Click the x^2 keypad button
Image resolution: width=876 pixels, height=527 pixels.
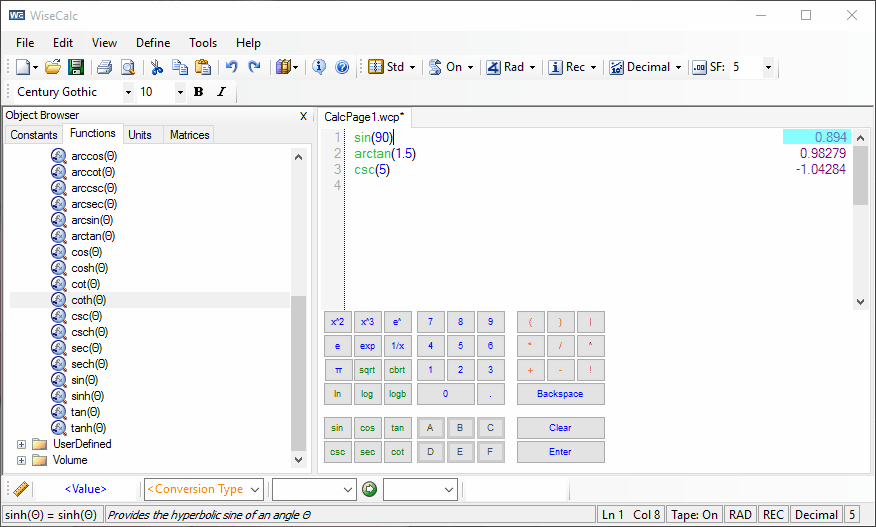[337, 322]
